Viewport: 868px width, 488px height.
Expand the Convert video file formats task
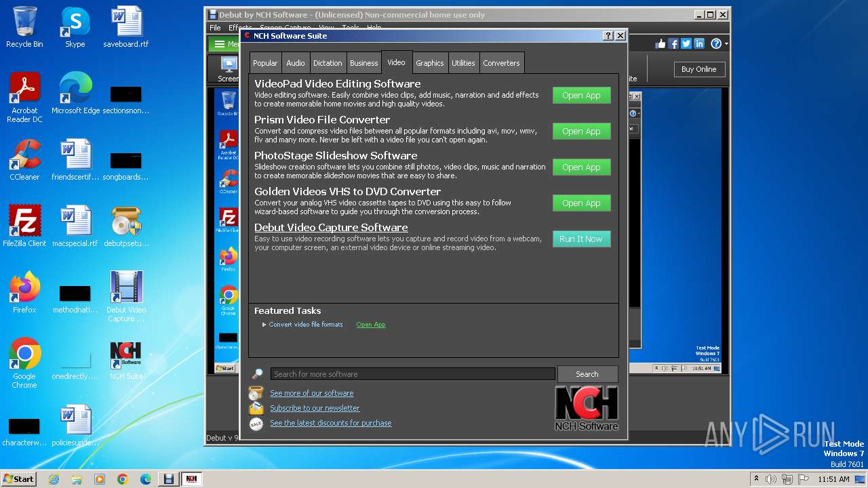264,325
